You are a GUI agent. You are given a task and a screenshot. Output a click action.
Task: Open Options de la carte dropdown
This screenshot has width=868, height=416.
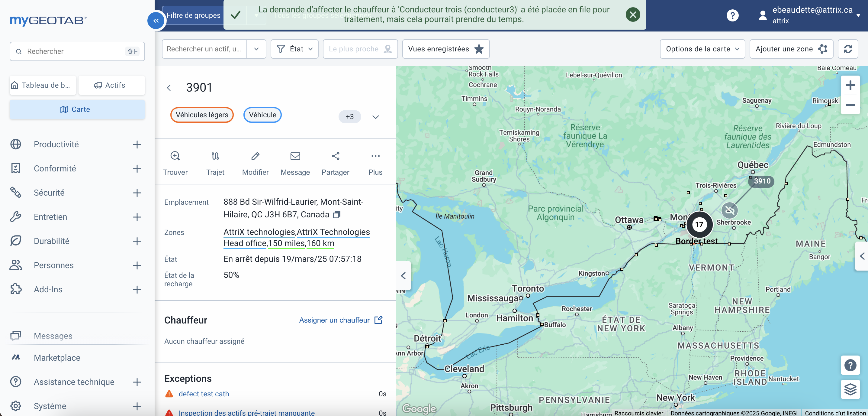(x=702, y=49)
